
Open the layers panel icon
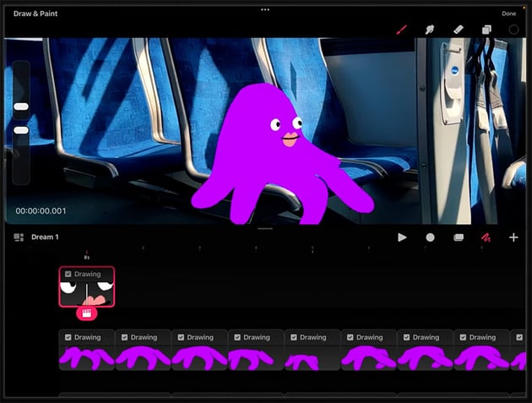point(486,29)
